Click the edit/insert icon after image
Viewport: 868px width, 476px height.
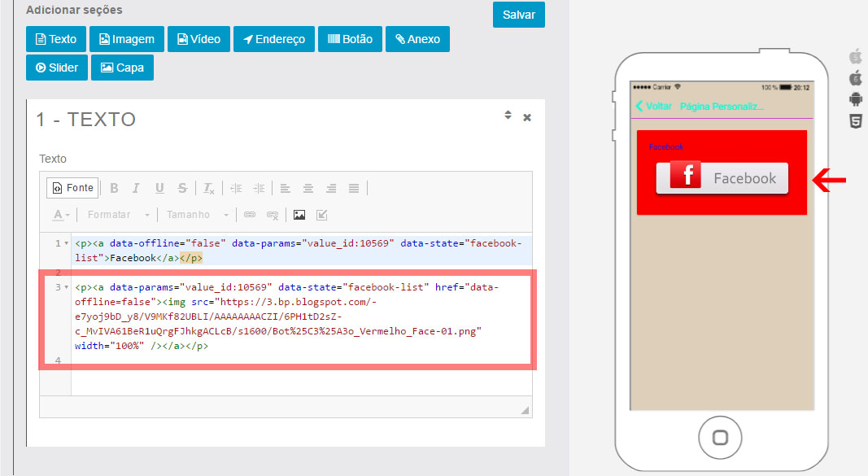[321, 215]
